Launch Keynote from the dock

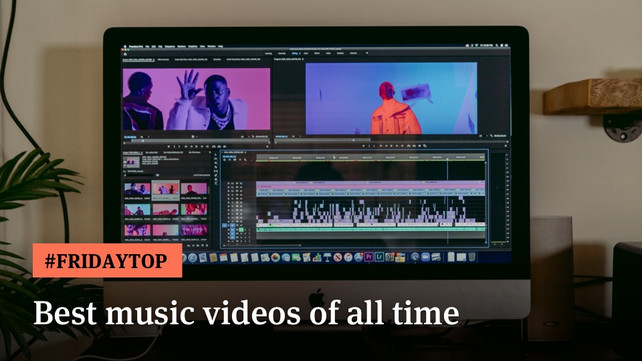[x=327, y=257]
